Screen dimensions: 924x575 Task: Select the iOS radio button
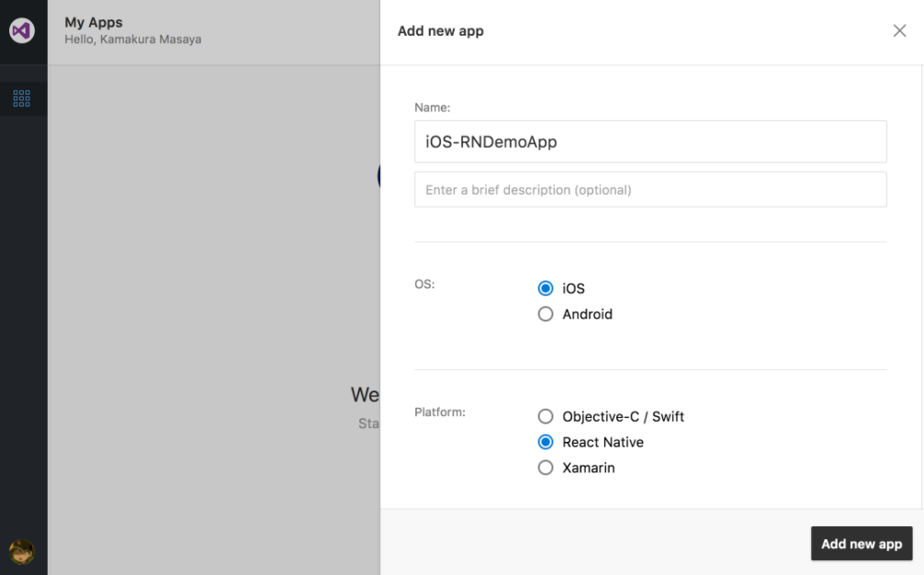pyautogui.click(x=546, y=288)
